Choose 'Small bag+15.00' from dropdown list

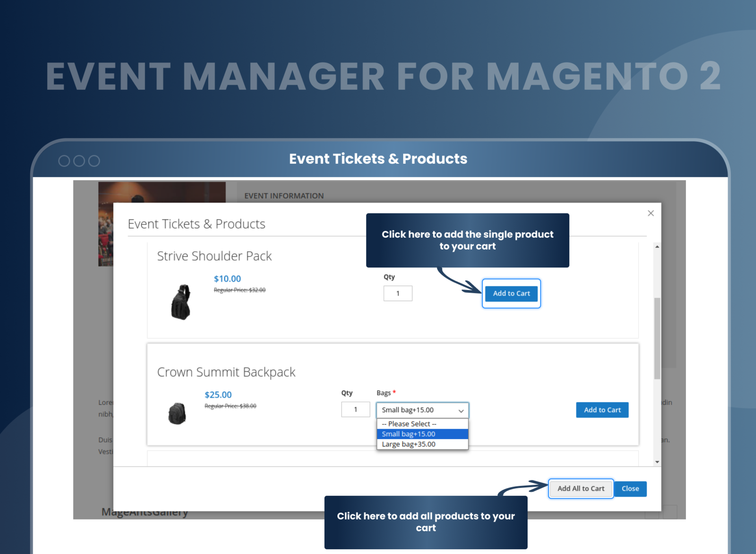coord(422,434)
